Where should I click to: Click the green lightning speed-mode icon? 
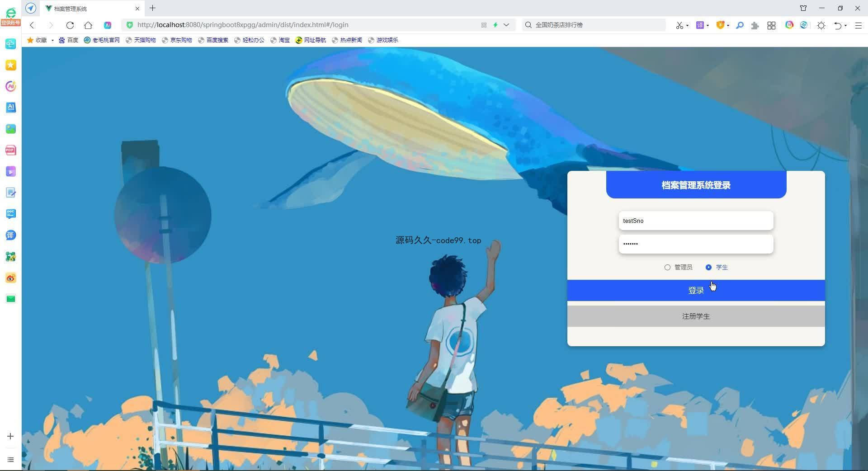point(495,25)
